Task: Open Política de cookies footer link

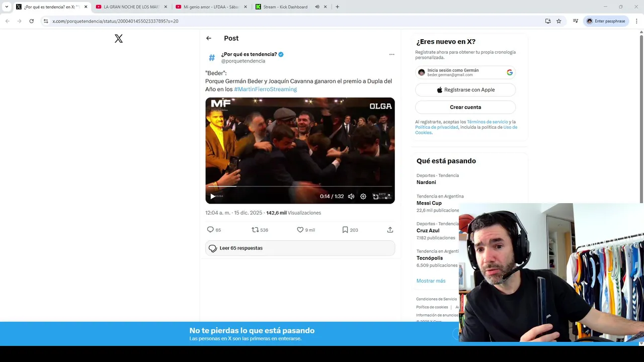Action: [x=432, y=307]
